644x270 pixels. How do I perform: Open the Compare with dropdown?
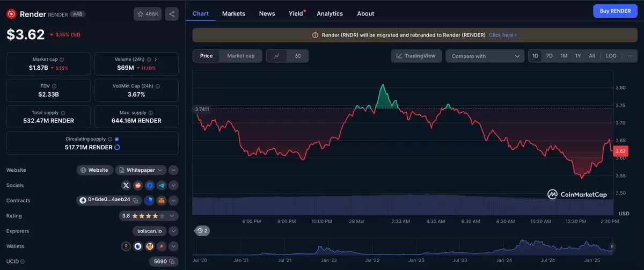[485, 56]
